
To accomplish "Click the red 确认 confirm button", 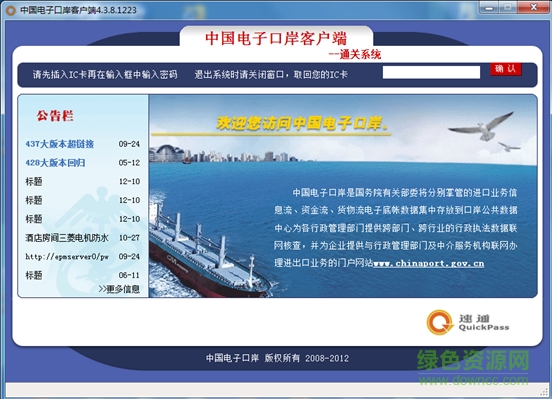I will pyautogui.click(x=506, y=69).
